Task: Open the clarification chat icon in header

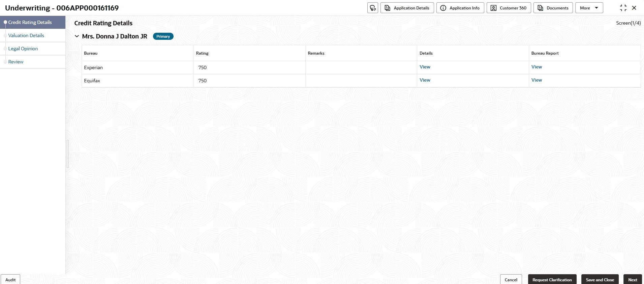Action: 372,8
